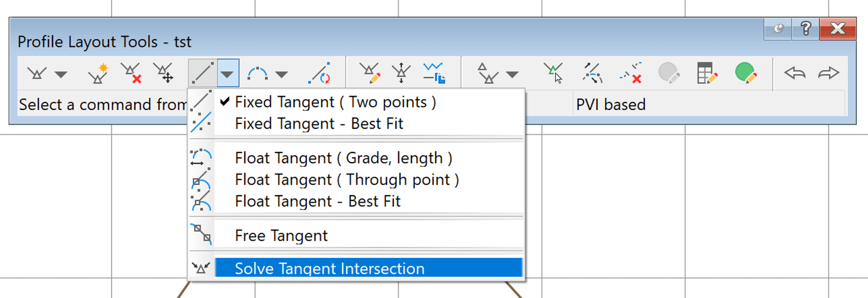868x298 pixels.
Task: Open the tangent tool dropdown arrow
Action: coord(227,73)
